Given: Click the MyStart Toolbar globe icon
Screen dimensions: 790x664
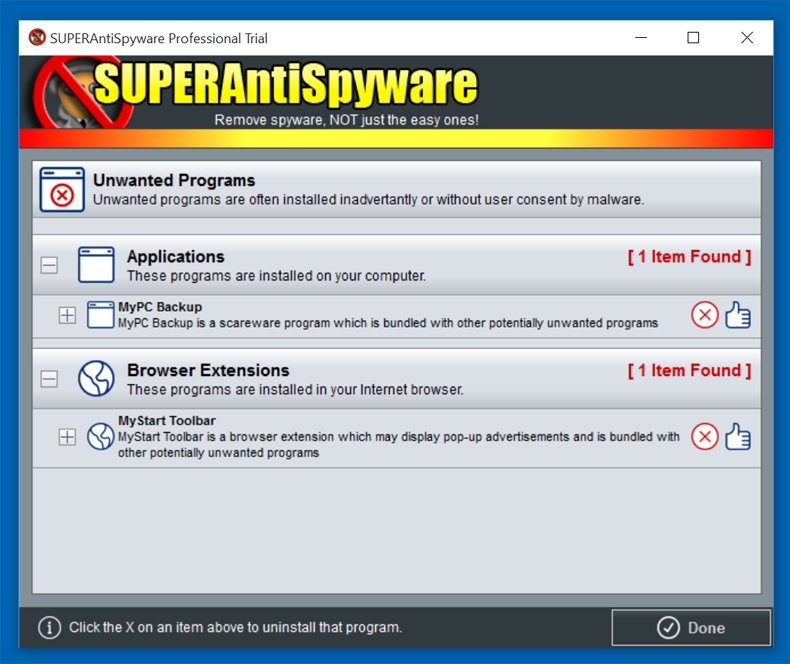Looking at the screenshot, I should tap(100, 436).
